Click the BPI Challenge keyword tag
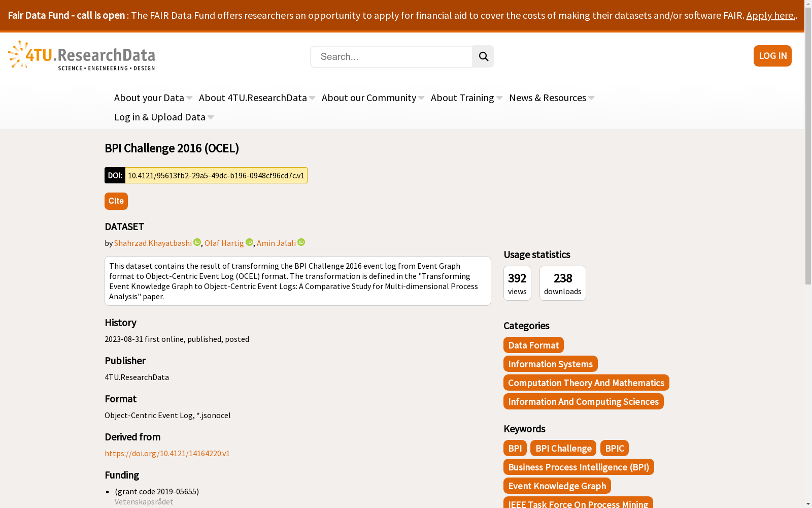Viewport: 812px width, 508px height. 563,448
